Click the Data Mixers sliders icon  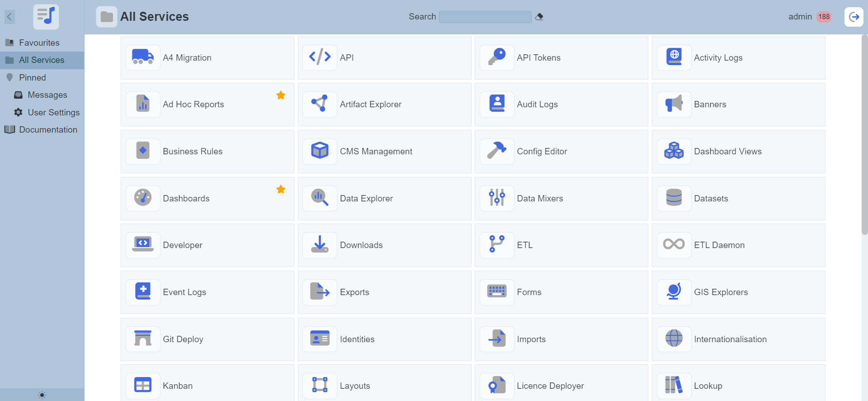click(497, 198)
